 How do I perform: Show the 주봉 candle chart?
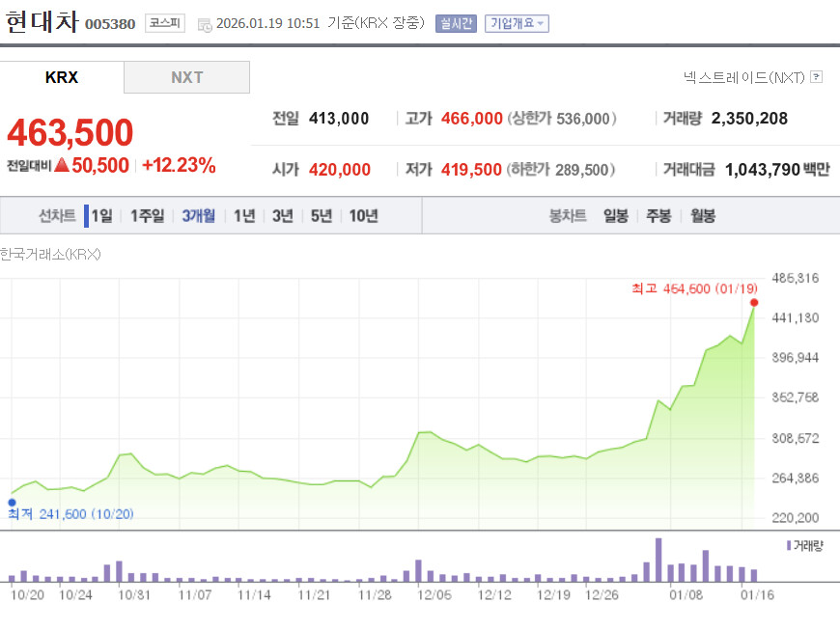tap(658, 216)
